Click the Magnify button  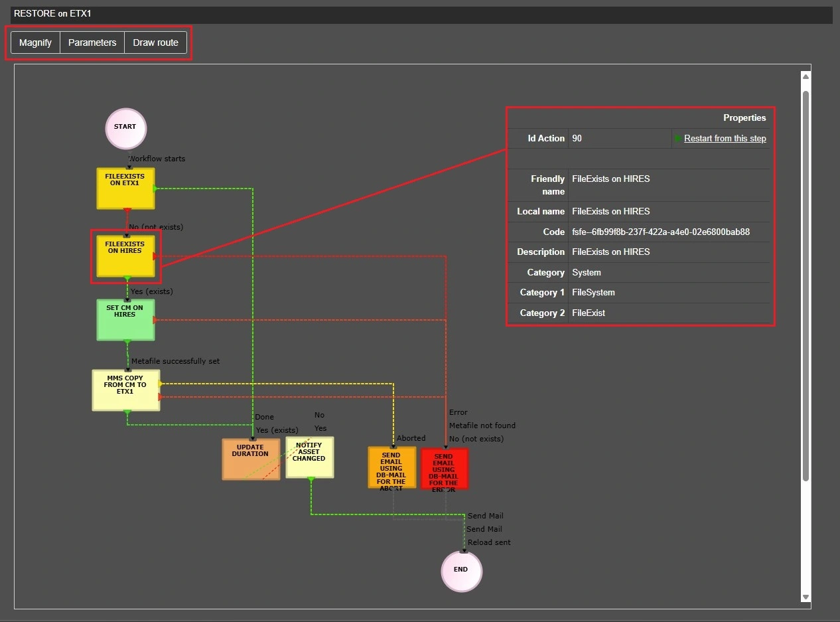[35, 42]
